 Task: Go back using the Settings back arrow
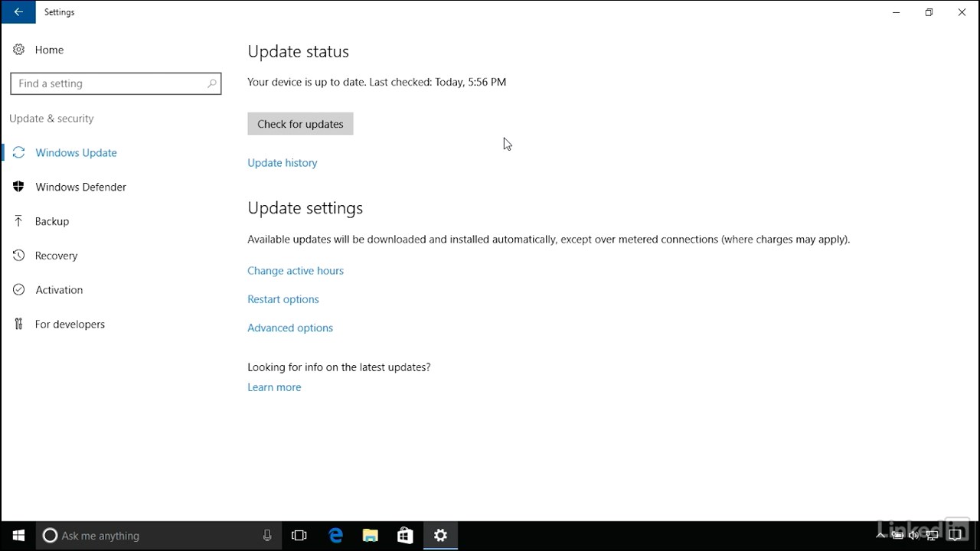pos(18,12)
